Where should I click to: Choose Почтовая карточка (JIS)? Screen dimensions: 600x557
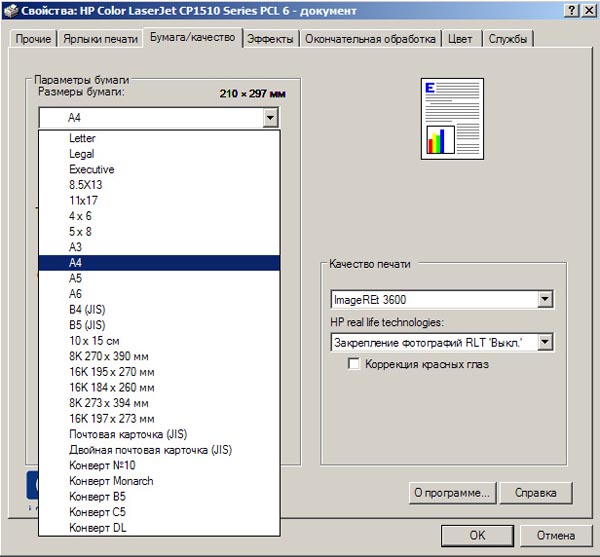click(159, 434)
